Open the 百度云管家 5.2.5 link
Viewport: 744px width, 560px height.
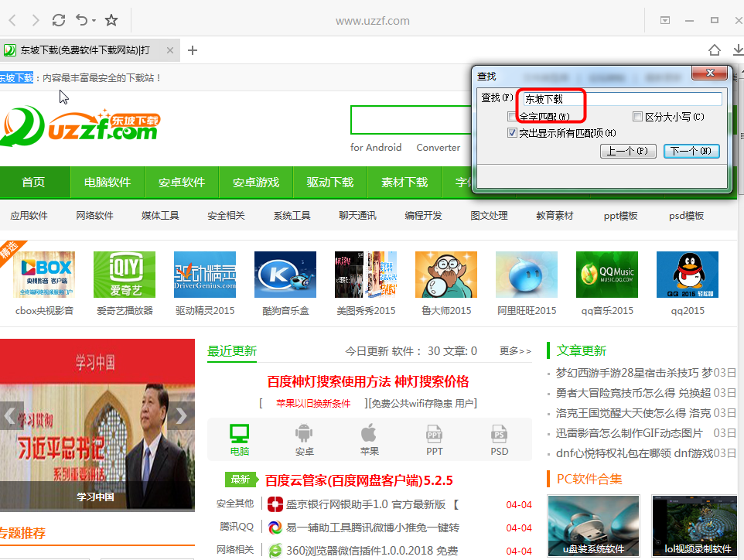tap(359, 481)
